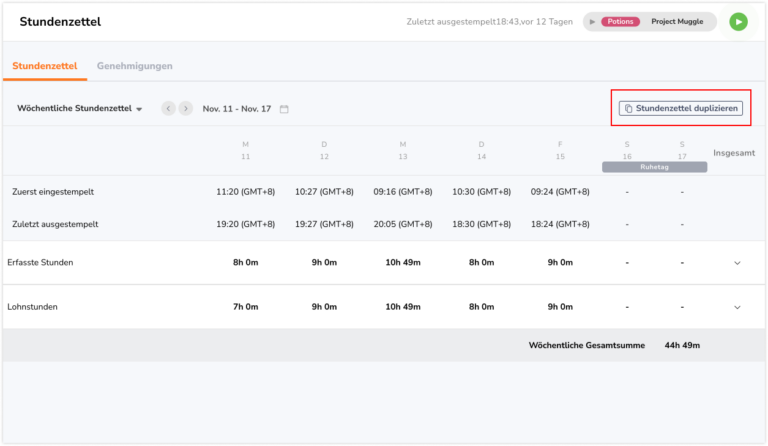Select the Thursday 14 column header
Image resolution: width=768 pixels, height=446 pixels.
coord(481,150)
